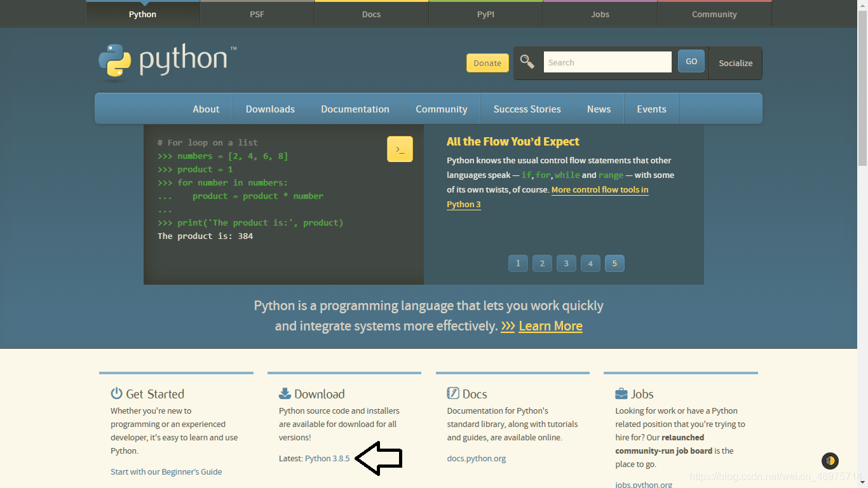Click the Get Started heading
The image size is (868, 488).
click(x=155, y=394)
